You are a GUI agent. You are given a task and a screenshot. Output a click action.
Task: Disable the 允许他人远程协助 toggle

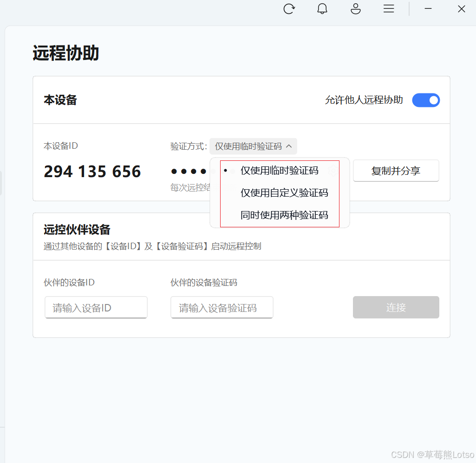coord(426,100)
